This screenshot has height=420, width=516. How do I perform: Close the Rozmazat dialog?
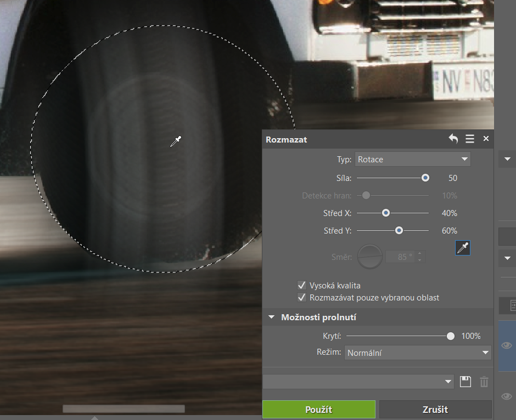point(486,139)
